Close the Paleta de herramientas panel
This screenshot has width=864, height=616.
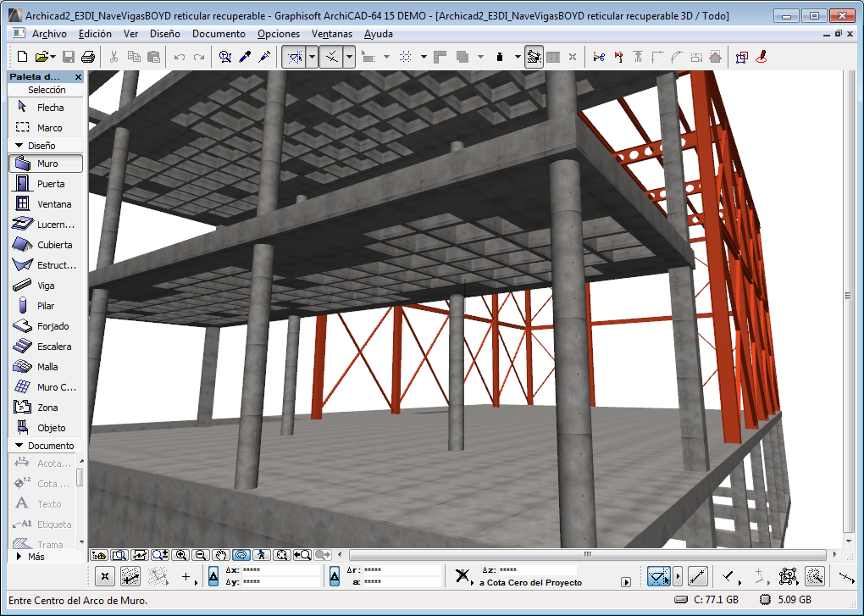click(x=78, y=77)
